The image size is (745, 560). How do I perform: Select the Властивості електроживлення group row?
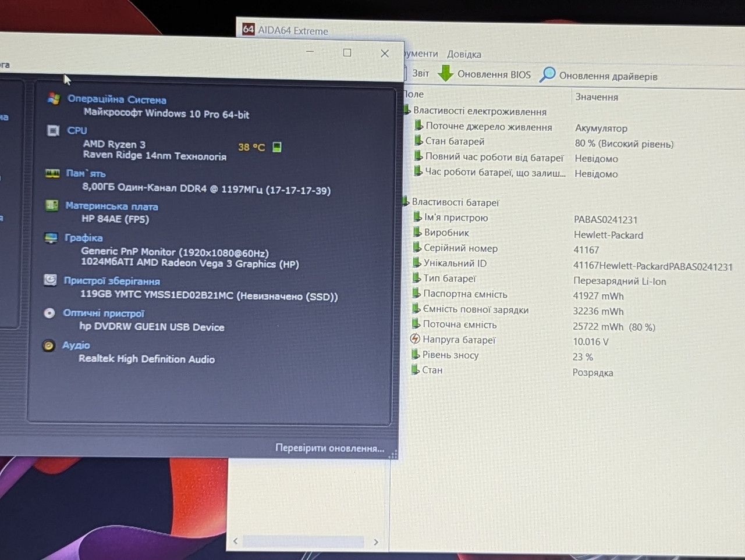pos(480,111)
